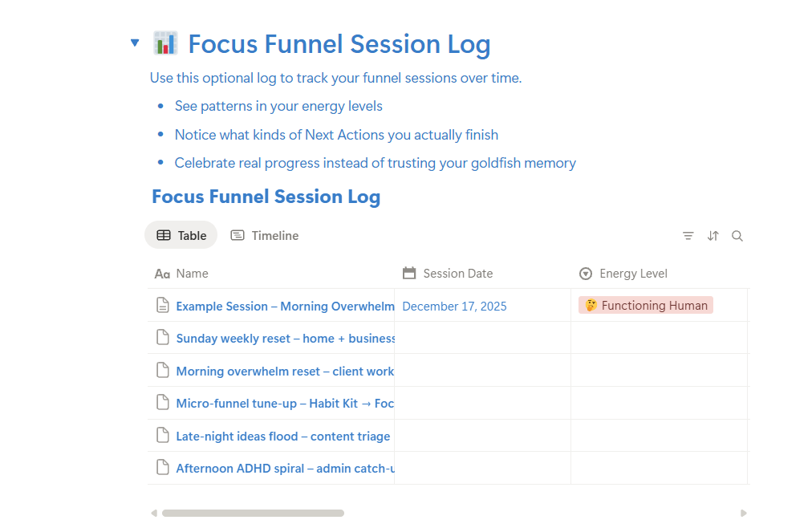
Task: Click the page icon beside Sunday weekly reset
Action: pyautogui.click(x=163, y=338)
